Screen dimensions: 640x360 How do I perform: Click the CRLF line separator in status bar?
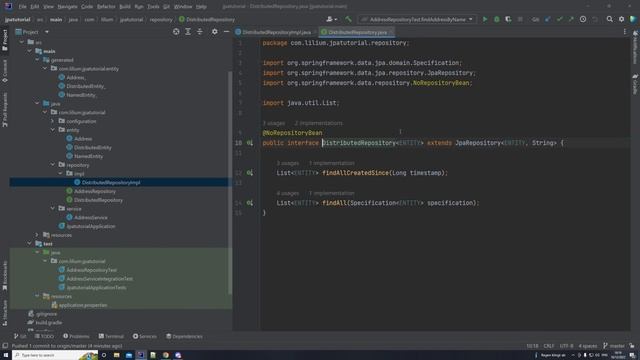click(x=549, y=346)
